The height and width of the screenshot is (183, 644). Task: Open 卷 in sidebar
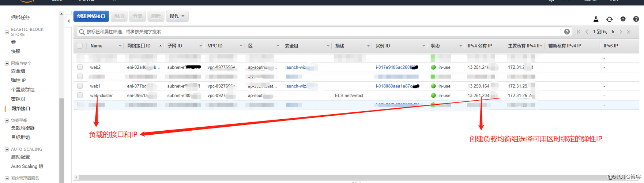click(14, 42)
